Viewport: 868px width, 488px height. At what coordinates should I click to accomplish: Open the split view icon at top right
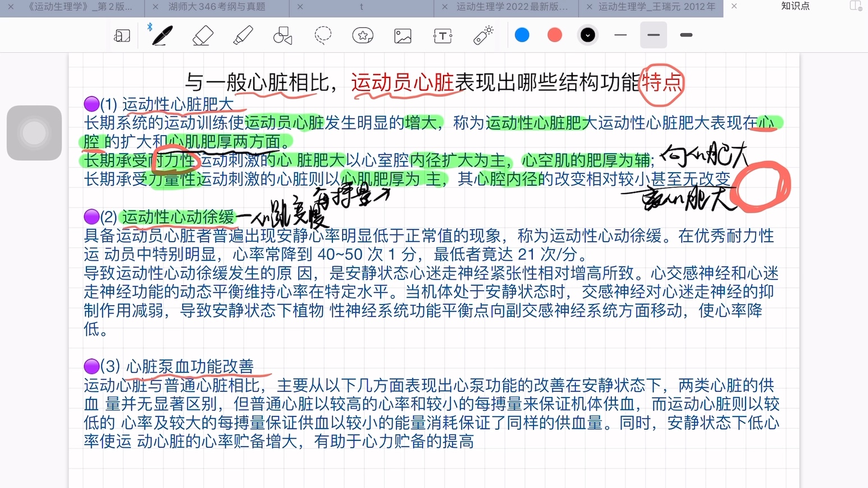(x=855, y=6)
